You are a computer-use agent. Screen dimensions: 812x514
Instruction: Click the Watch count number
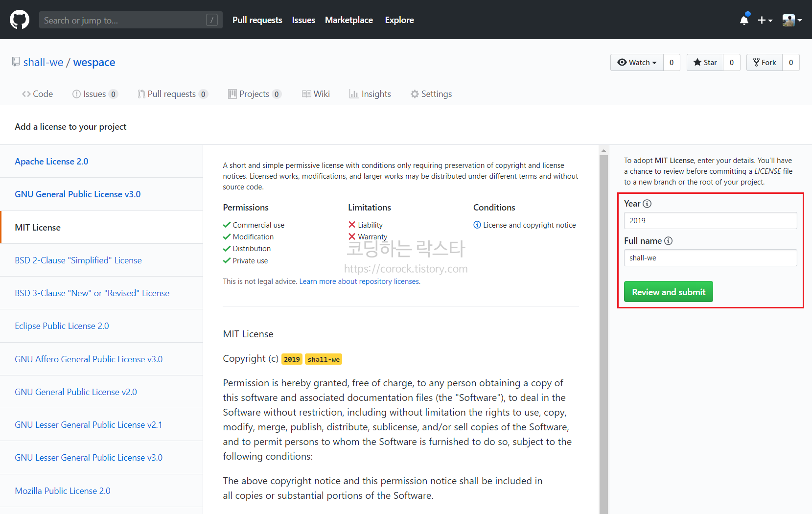pyautogui.click(x=672, y=62)
